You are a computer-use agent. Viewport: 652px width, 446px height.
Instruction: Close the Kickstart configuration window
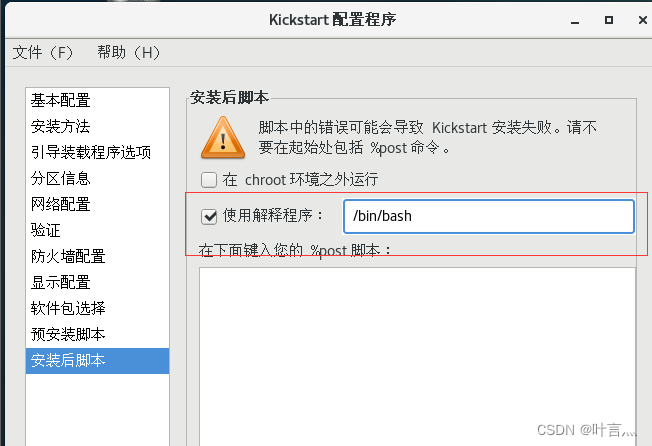643,20
